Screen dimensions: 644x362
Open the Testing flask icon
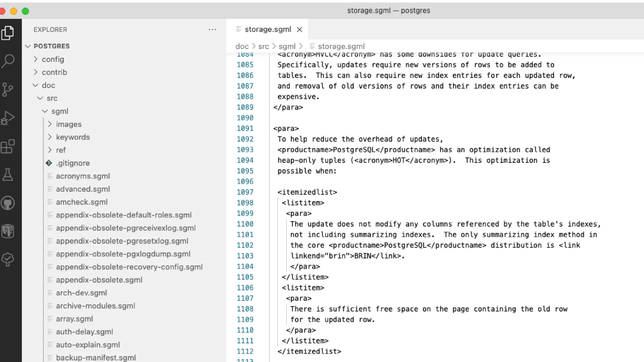(8, 175)
